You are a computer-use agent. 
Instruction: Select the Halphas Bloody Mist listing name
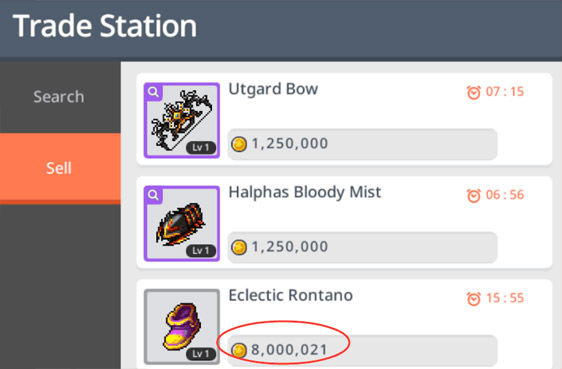pos(305,193)
